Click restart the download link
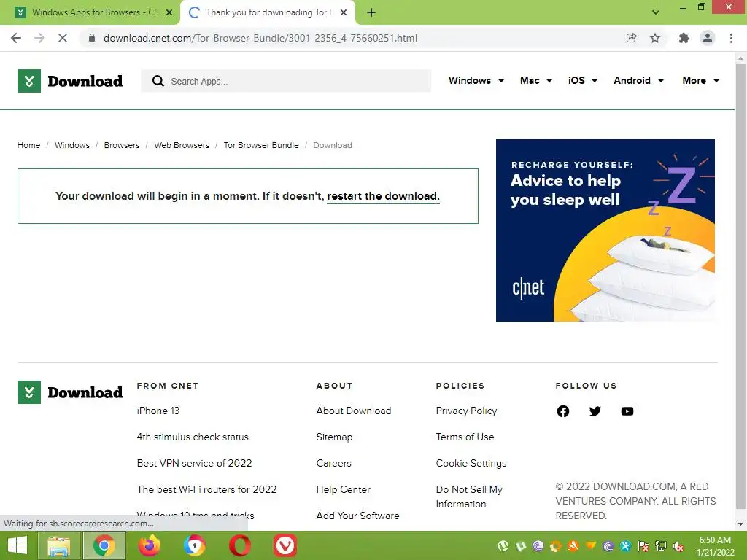Screen dimensions: 747x560 coord(383,196)
